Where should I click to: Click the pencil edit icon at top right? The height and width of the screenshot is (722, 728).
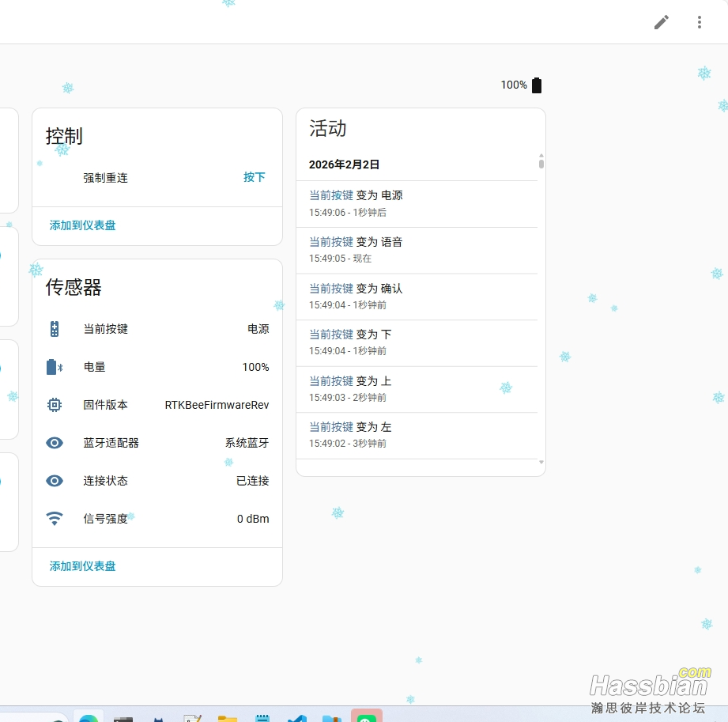pyautogui.click(x=662, y=22)
